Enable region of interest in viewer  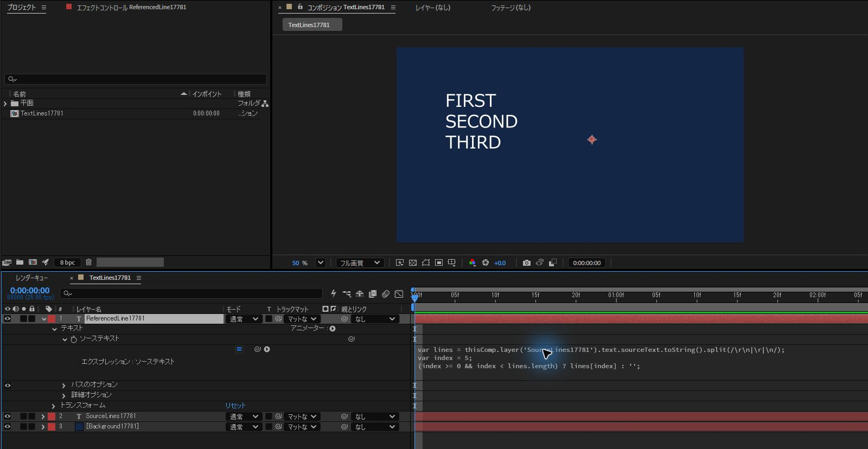(x=439, y=263)
